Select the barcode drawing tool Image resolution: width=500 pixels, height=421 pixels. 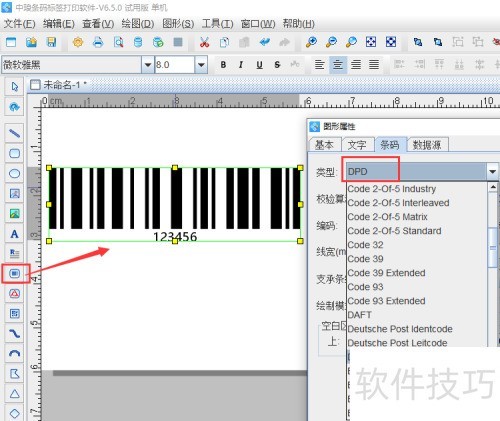point(14,274)
